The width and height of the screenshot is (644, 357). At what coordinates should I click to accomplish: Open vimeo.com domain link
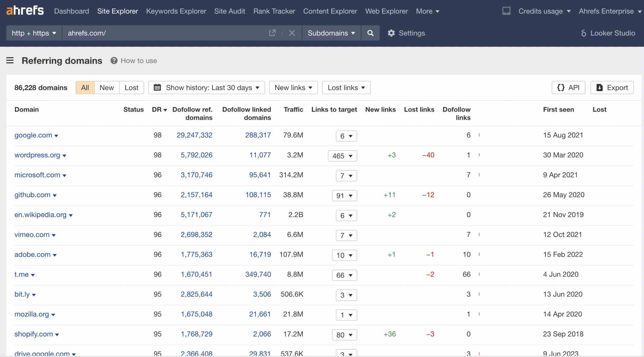(32, 235)
